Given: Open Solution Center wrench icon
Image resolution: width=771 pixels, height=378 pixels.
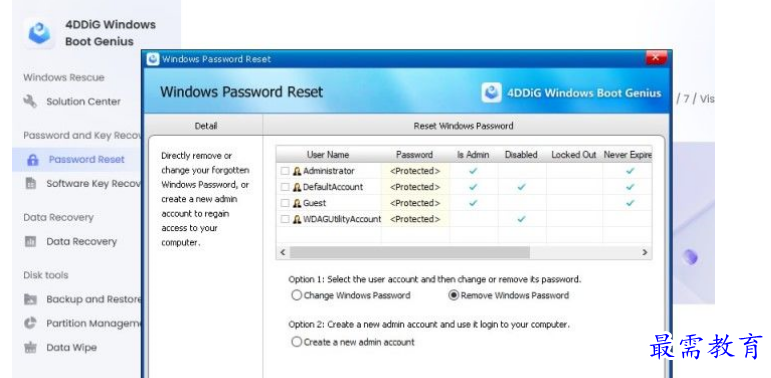Looking at the screenshot, I should [x=30, y=102].
